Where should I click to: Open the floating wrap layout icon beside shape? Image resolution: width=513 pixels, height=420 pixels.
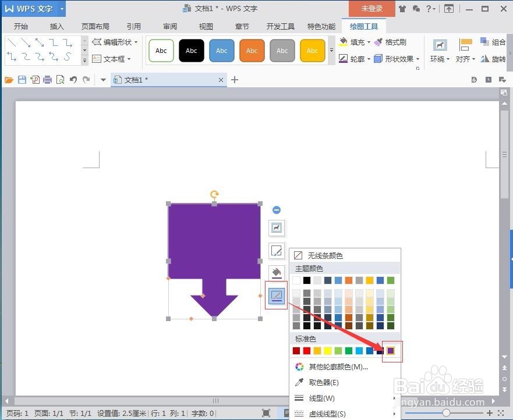277,228
